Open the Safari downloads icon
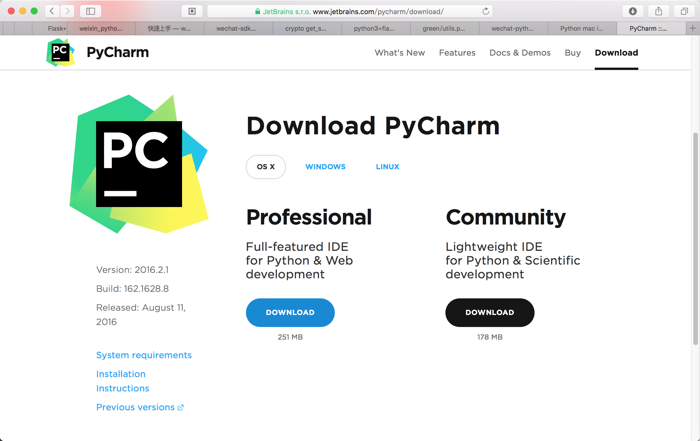The image size is (700, 441). point(633,11)
